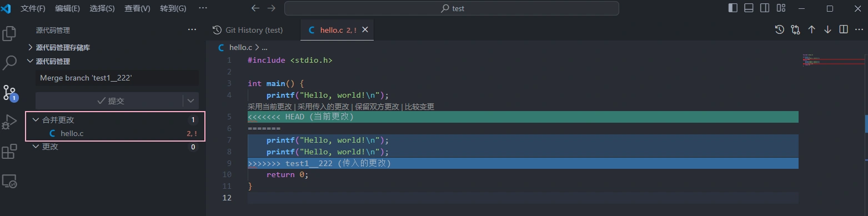Open the Extensions view
This screenshot has width=868, height=216.
coord(9,152)
